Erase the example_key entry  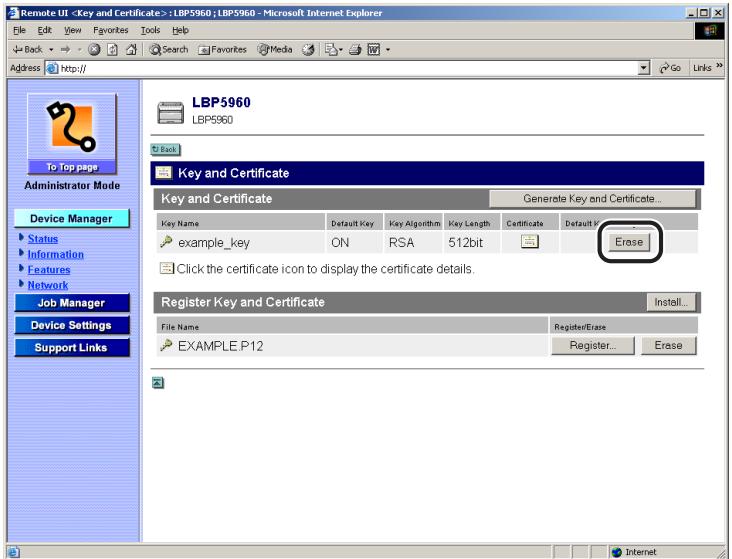point(629,242)
